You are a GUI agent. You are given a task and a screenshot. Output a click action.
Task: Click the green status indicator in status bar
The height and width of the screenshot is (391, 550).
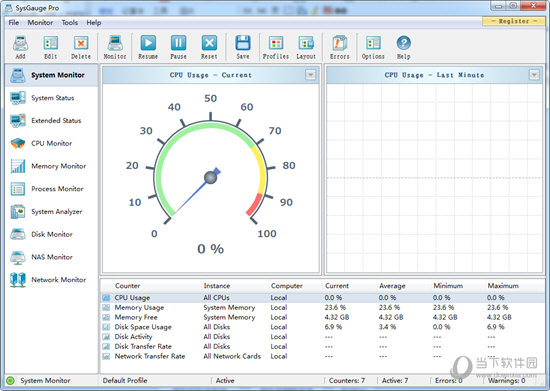pyautogui.click(x=11, y=380)
